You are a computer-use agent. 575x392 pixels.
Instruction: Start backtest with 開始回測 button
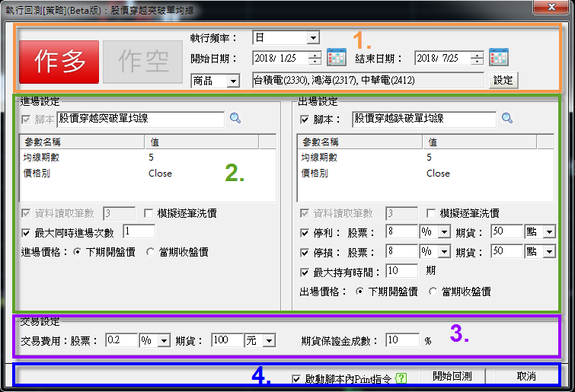click(452, 376)
